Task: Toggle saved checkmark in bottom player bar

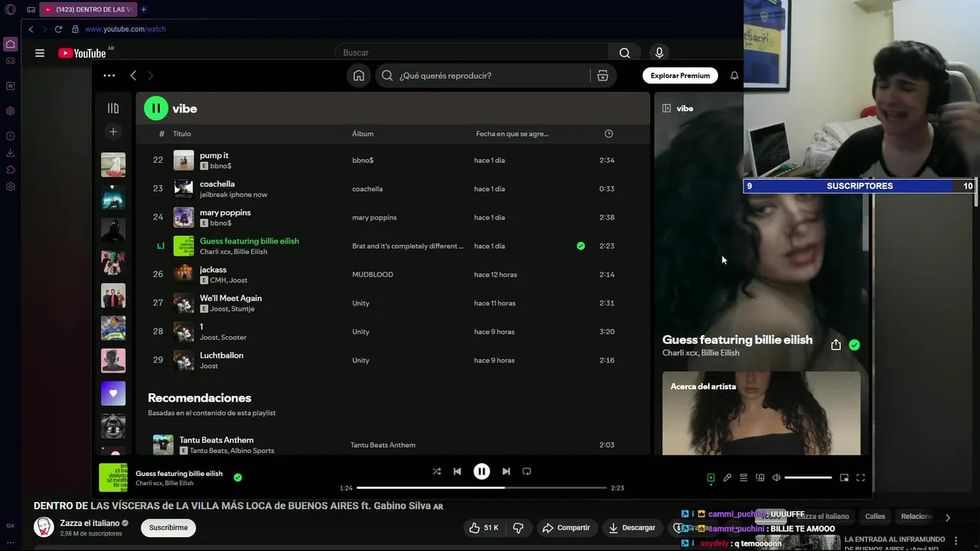Action: pos(237,478)
